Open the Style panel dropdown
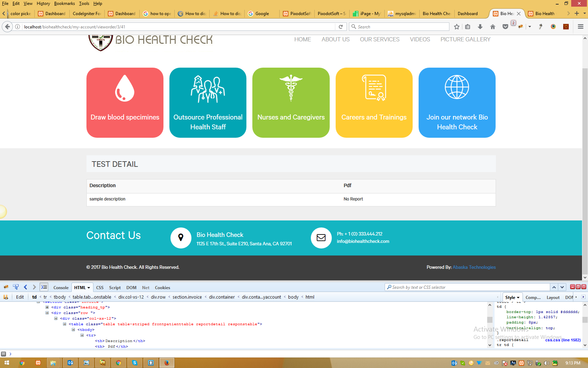Screen dimensions: 588x368 click(x=512, y=297)
